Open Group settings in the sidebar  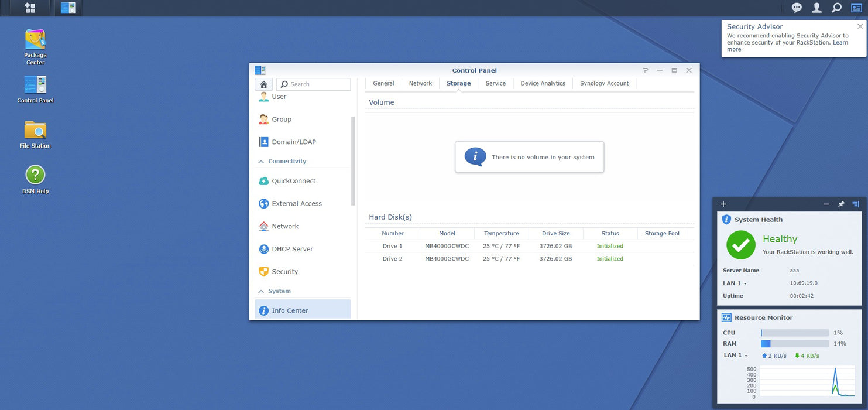tap(303, 119)
